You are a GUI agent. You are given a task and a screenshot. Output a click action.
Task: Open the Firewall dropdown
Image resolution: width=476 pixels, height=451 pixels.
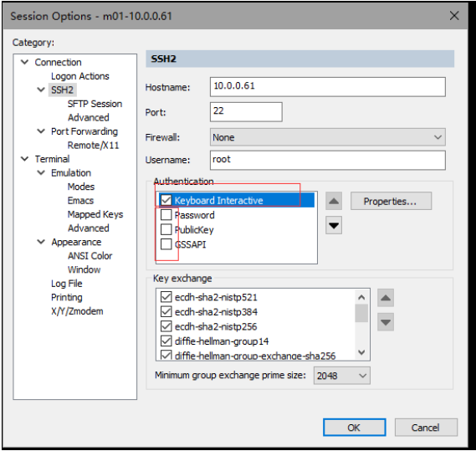click(328, 137)
